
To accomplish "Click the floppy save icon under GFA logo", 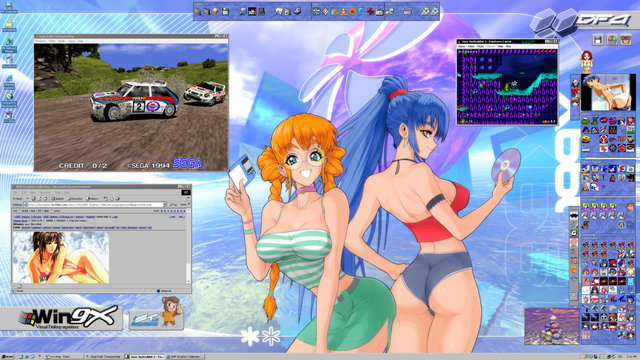I will [598, 40].
